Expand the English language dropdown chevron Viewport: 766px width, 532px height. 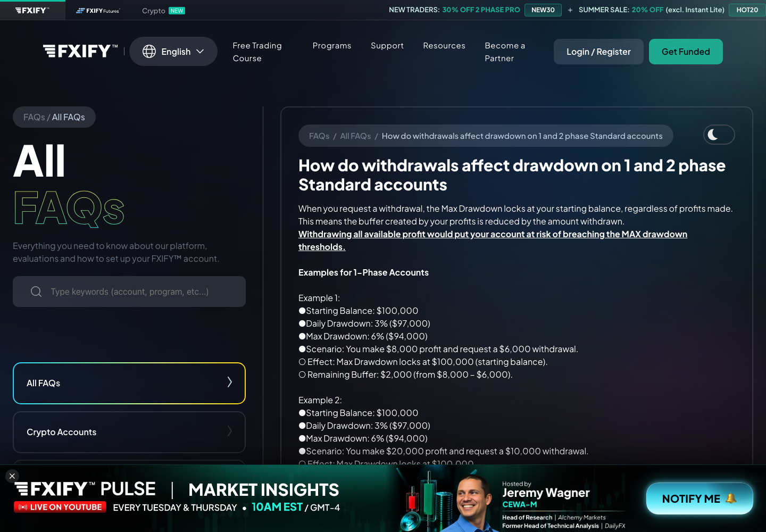200,52
